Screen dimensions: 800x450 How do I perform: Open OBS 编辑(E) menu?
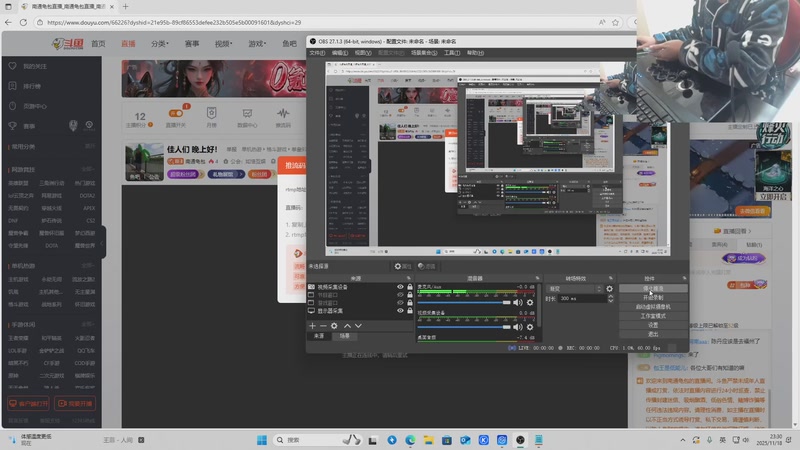(x=340, y=53)
